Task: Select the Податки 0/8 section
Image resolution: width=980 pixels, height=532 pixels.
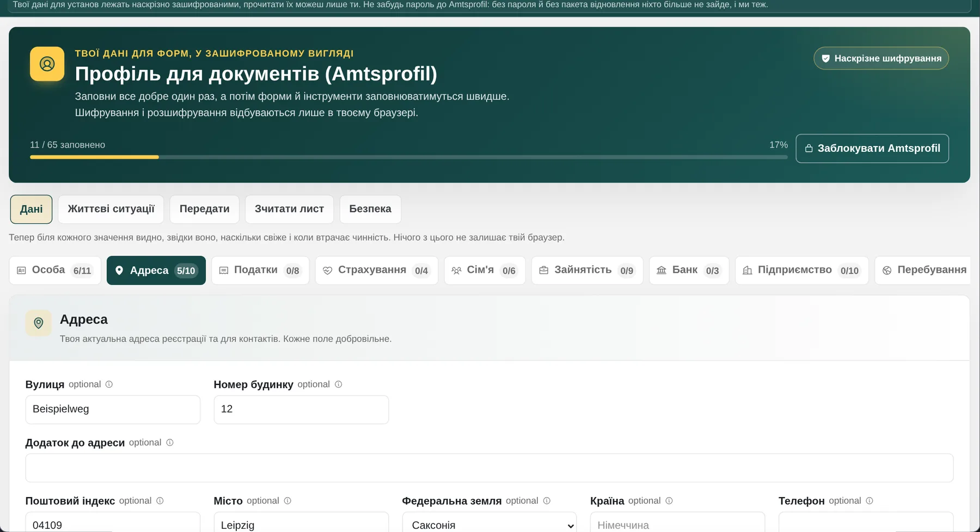Action: [260, 271]
